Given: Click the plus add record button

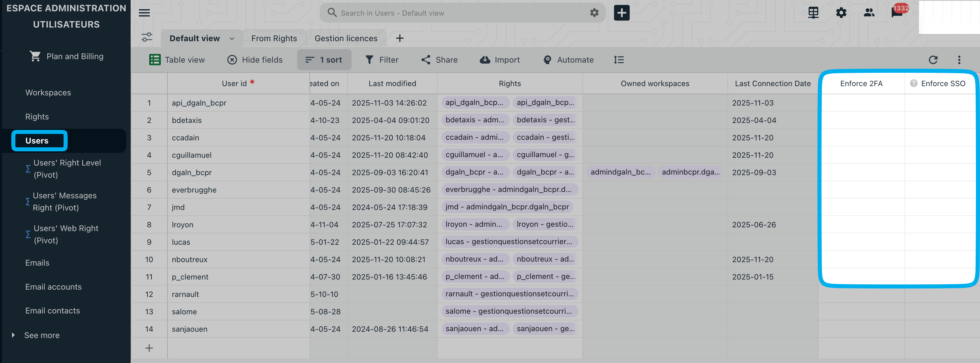Looking at the screenshot, I should tap(621, 13).
